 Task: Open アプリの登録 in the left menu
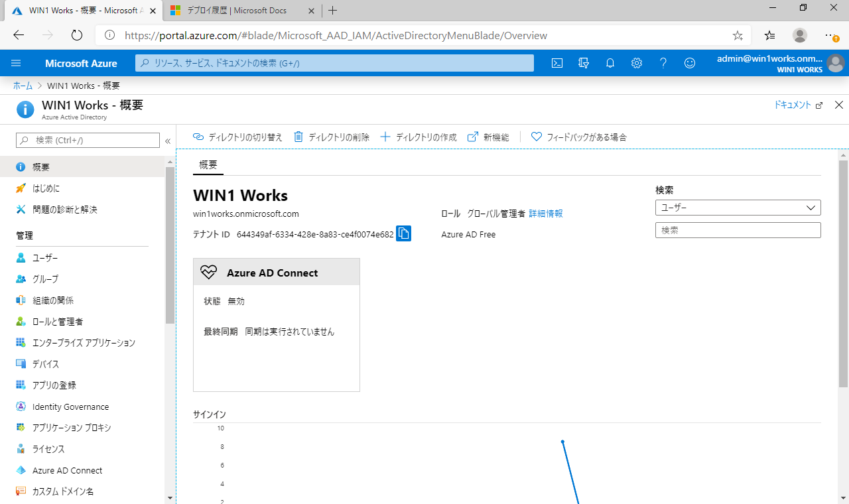pyautogui.click(x=82, y=385)
